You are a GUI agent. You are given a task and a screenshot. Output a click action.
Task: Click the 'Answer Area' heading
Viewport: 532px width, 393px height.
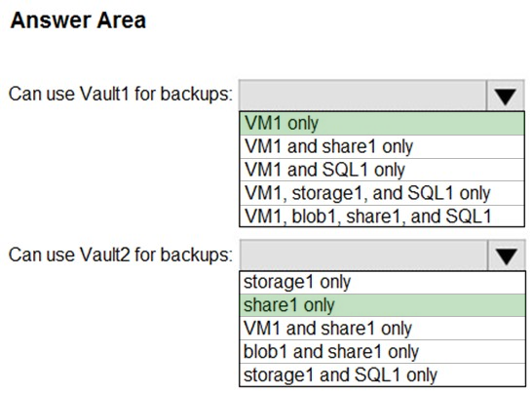(x=78, y=20)
